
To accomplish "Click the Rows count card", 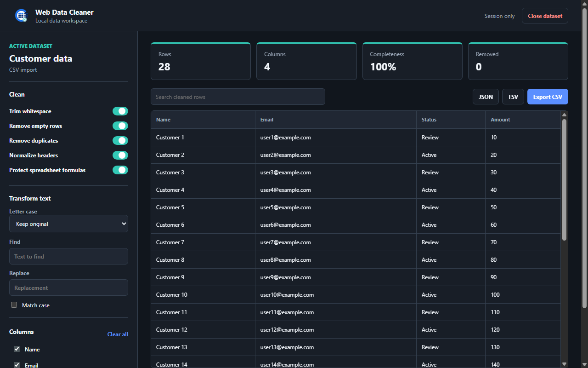I will [x=201, y=61].
